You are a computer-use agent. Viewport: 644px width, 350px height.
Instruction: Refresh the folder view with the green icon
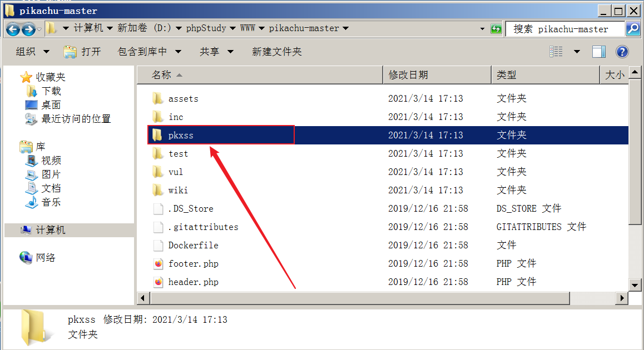pyautogui.click(x=496, y=29)
